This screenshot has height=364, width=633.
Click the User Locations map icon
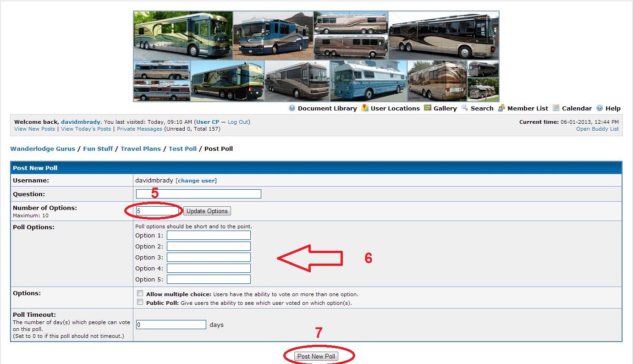tap(365, 108)
